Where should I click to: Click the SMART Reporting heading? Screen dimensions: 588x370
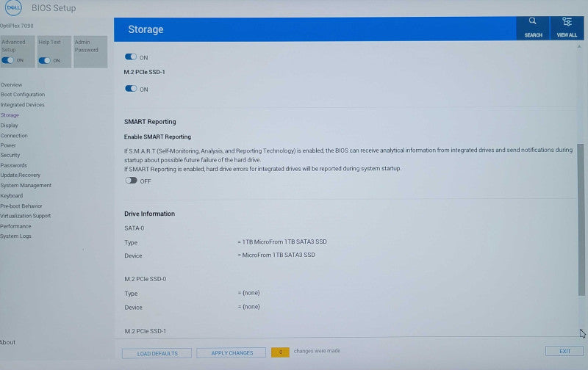150,122
